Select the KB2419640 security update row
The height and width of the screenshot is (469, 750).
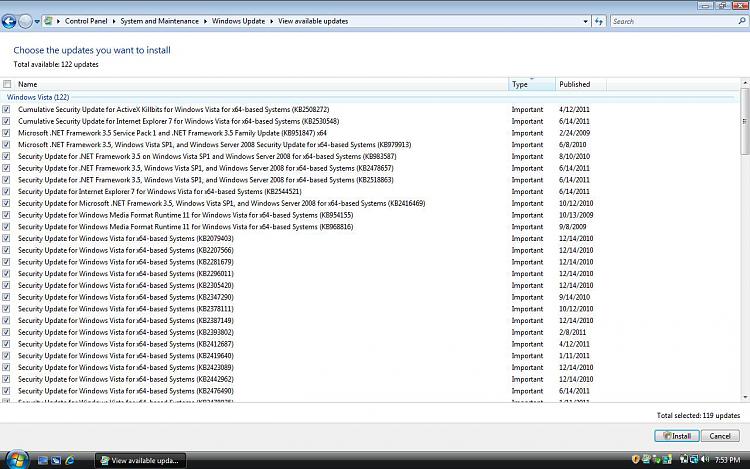click(x=368, y=356)
